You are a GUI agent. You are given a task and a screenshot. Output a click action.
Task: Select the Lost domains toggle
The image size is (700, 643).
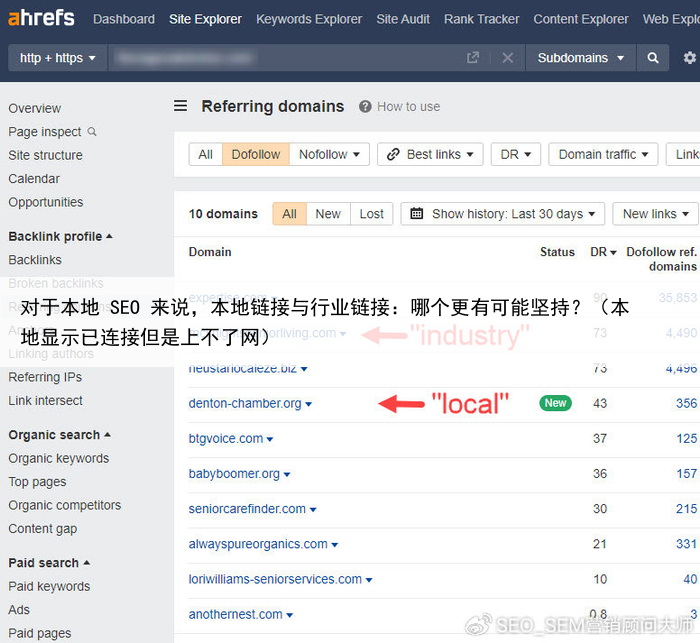click(371, 214)
